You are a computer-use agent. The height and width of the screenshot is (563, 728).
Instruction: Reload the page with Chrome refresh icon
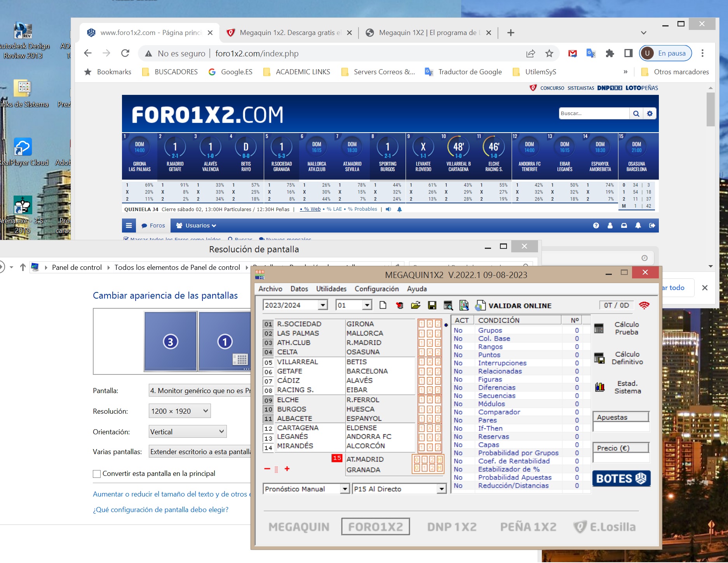coord(125,53)
